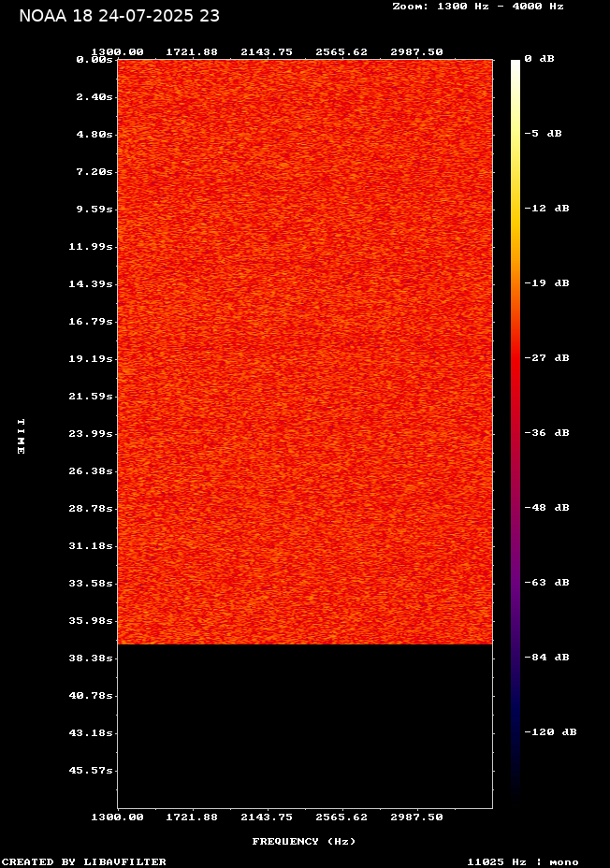This screenshot has height=868, width=610.
Task: Click the time label 31.18s
Action: click(91, 546)
